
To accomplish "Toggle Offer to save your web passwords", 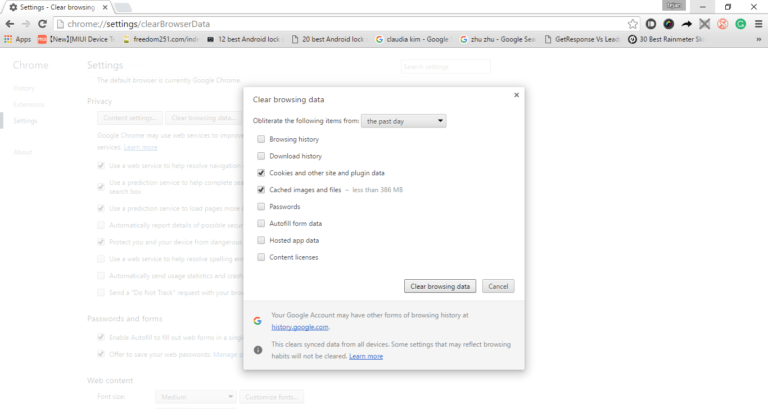I will [101, 354].
